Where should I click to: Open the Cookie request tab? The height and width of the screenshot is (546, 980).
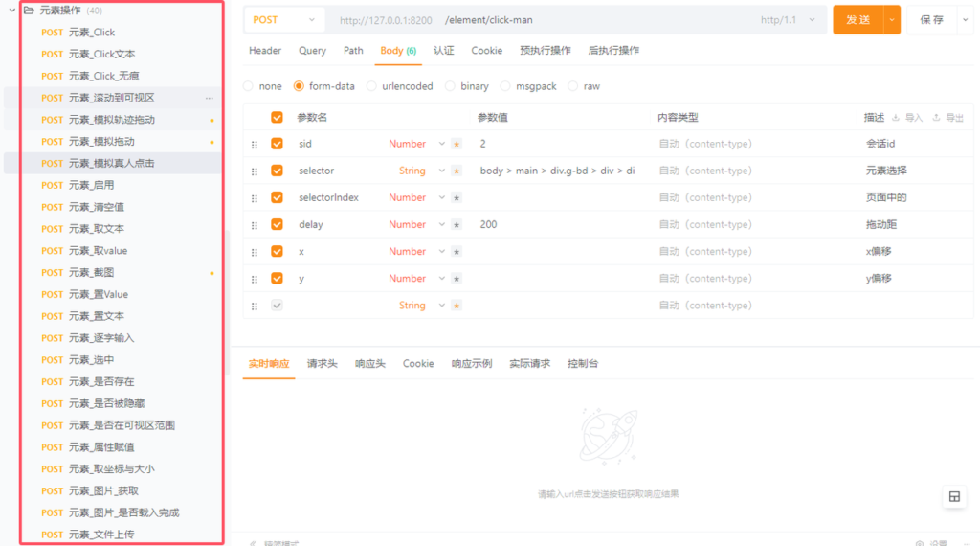click(487, 51)
